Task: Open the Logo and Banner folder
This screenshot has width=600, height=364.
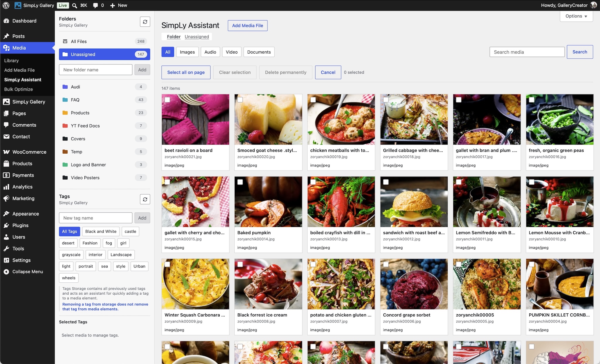Action: coord(105,165)
